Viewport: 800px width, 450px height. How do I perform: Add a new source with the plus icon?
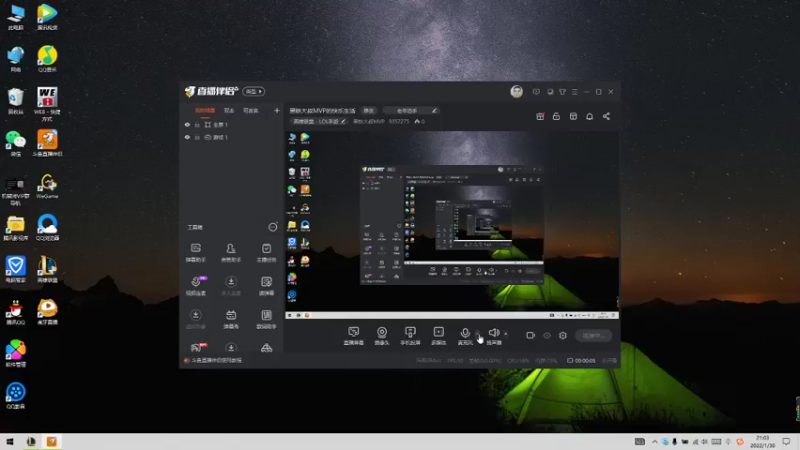[x=277, y=110]
